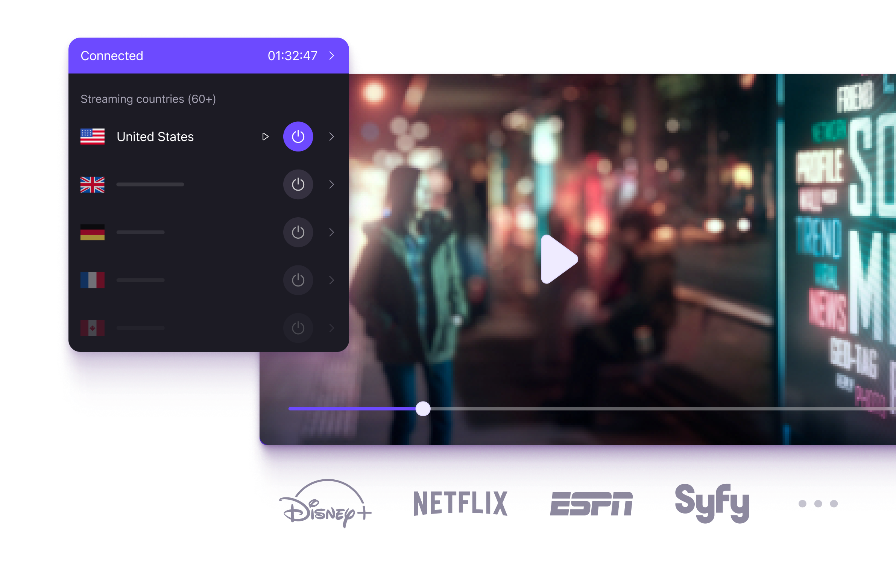
Task: Click the Streaming countries (60+) heading
Action: coord(148,99)
